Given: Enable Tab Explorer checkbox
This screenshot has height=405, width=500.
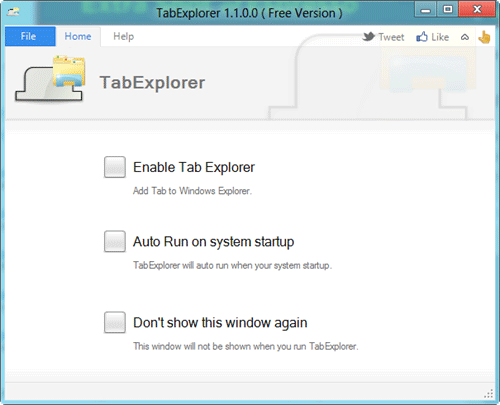Looking at the screenshot, I should (x=115, y=167).
